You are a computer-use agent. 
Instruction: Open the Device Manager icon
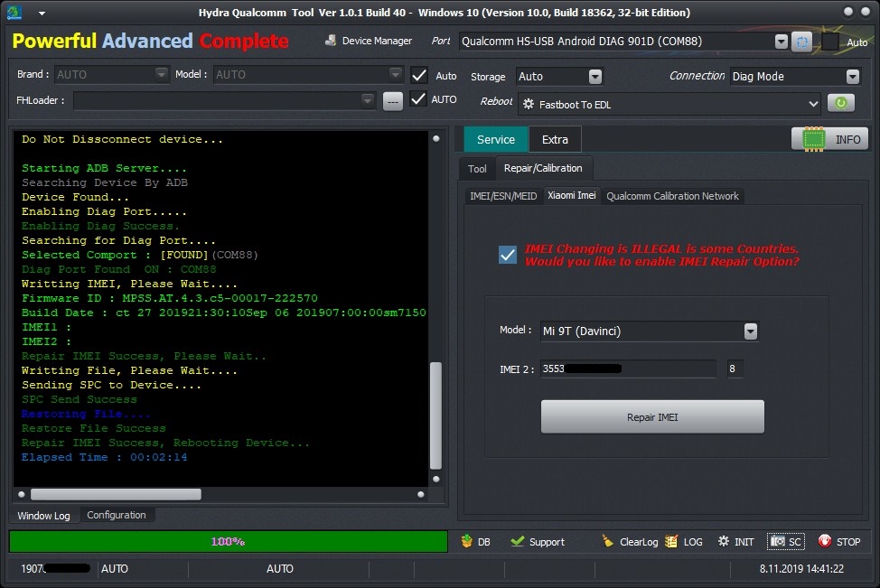(x=331, y=41)
